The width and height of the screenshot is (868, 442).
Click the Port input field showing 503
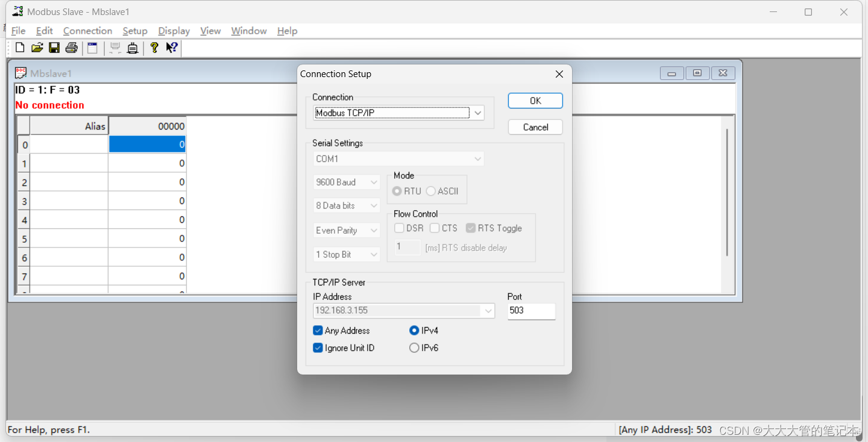[x=531, y=311]
